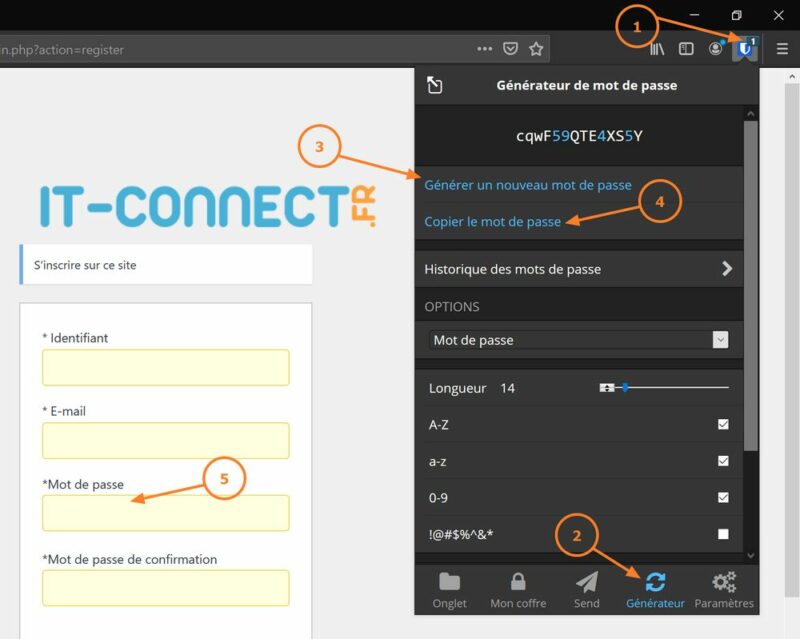
Task: Click the Longueur value 14
Action: pos(507,388)
